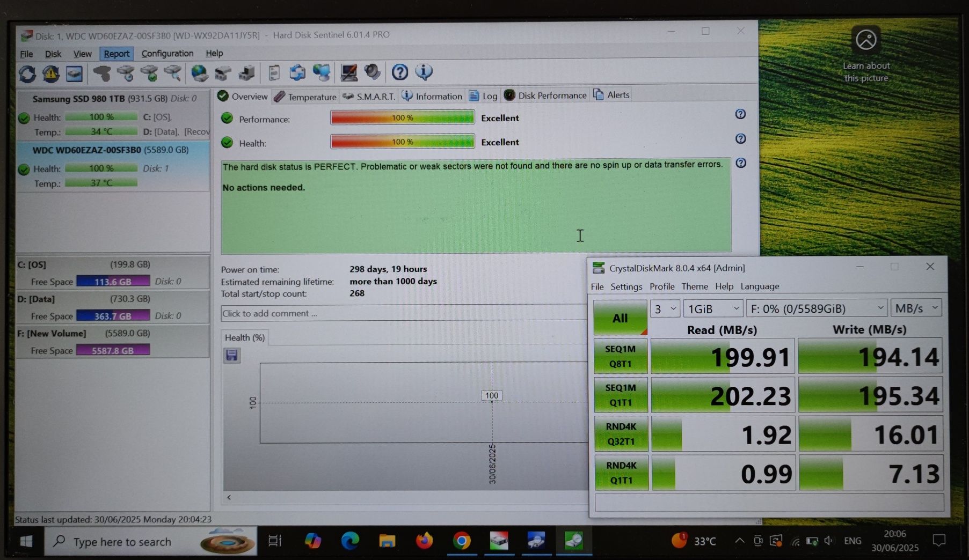Click the blue arrows send-report toolbar icon

coord(297,72)
